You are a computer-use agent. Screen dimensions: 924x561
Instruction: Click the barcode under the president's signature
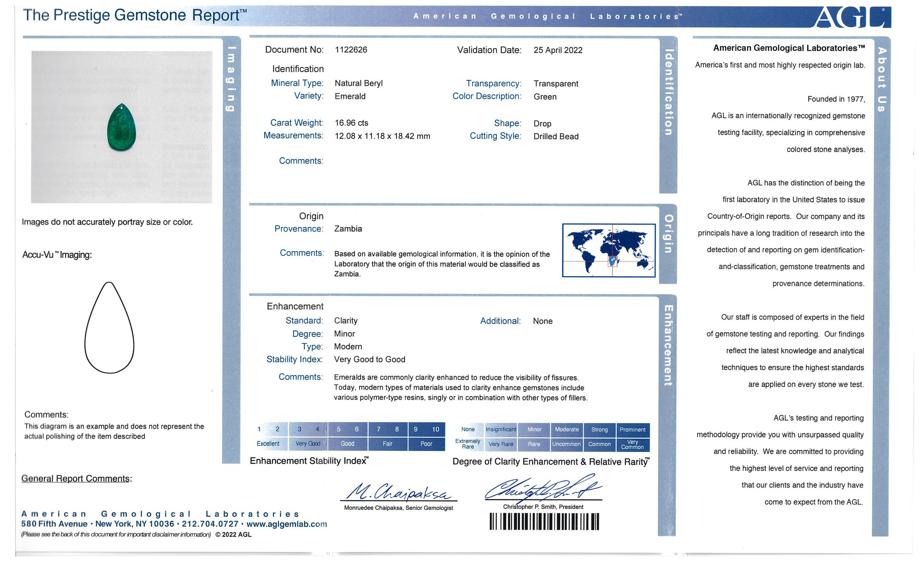tap(544, 522)
